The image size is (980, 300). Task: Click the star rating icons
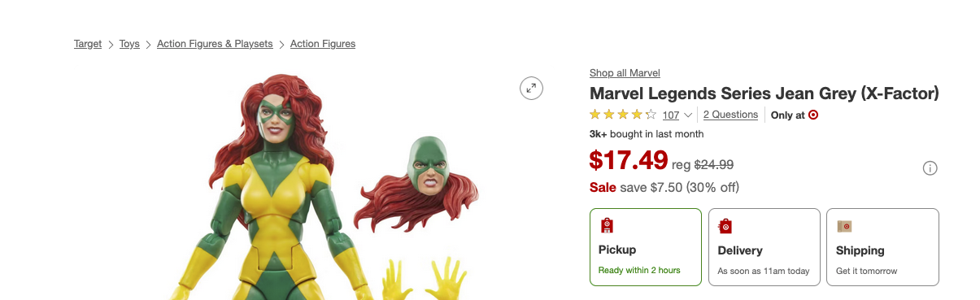(x=623, y=115)
